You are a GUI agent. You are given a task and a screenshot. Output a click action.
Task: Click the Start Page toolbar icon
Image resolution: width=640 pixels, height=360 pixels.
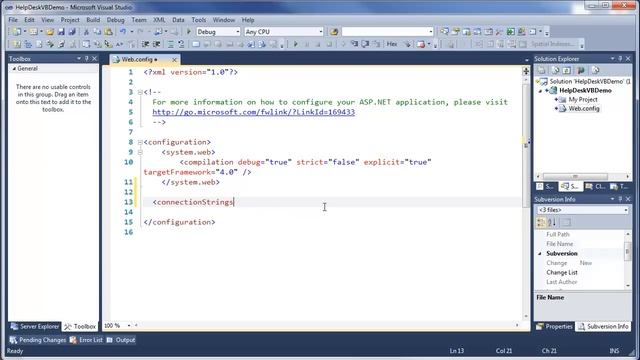(x=511, y=31)
